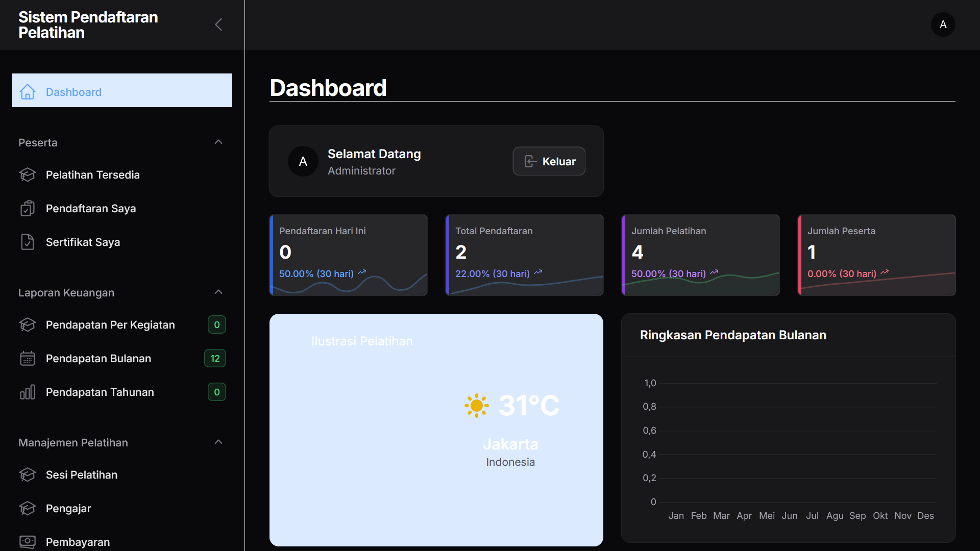Click the Sertifikat Saya document icon
The image size is (980, 551).
coord(28,242)
